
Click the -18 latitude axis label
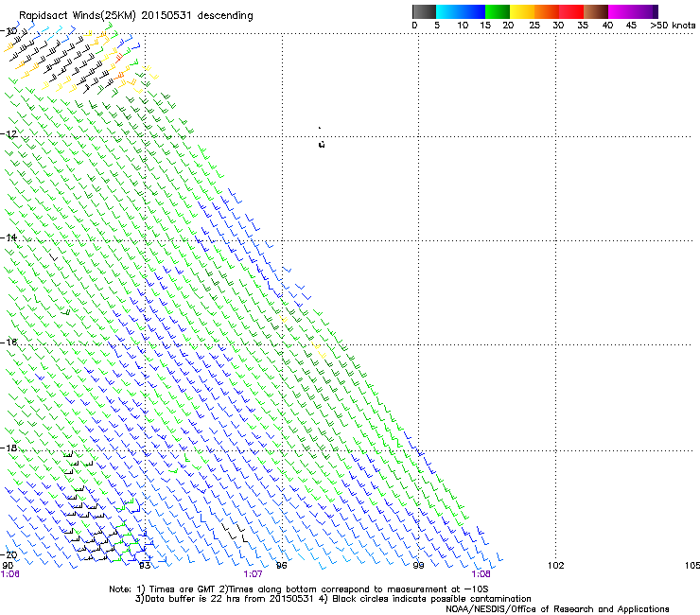pyautogui.click(x=9, y=448)
